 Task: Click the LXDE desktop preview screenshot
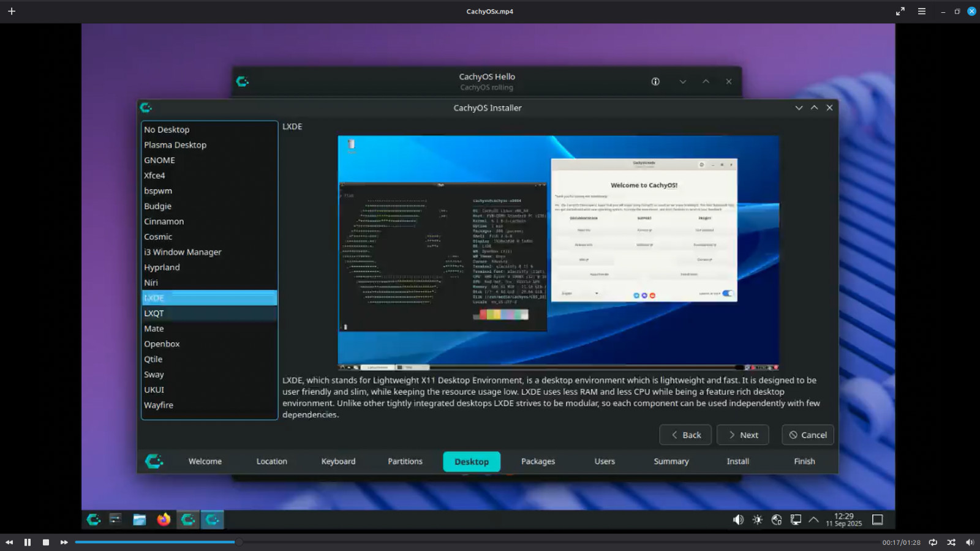click(559, 253)
